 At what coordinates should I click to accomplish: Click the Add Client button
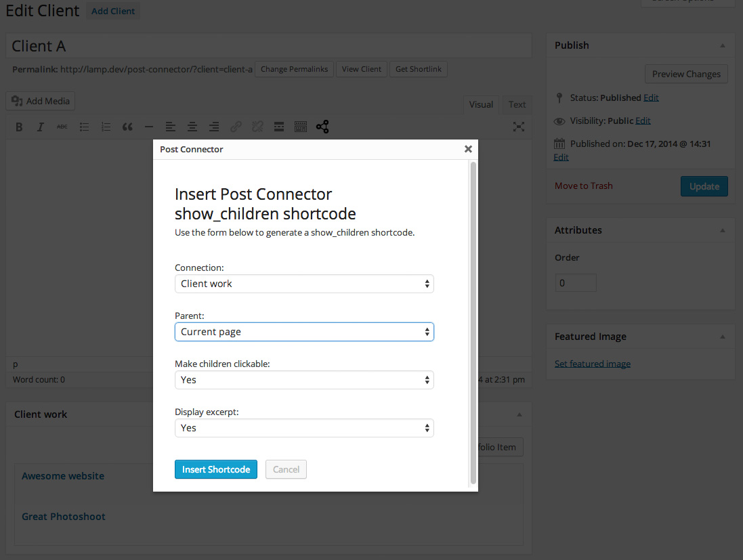coord(113,11)
